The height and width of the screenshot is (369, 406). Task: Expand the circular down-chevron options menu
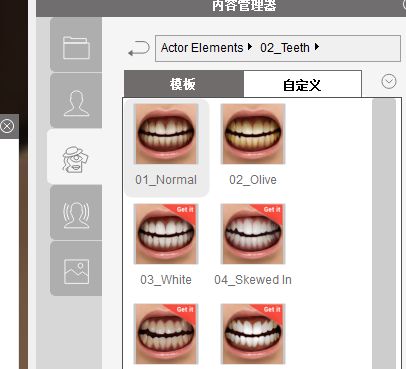pos(389,81)
